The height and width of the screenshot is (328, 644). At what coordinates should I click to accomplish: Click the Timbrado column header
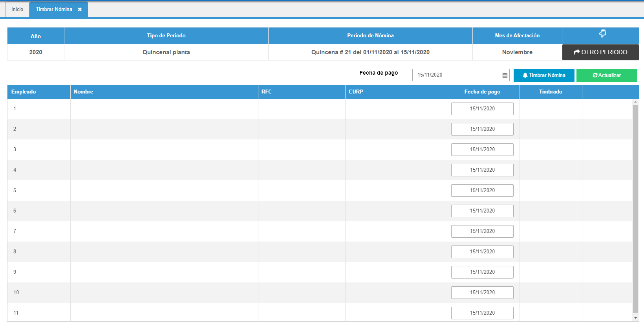(550, 92)
